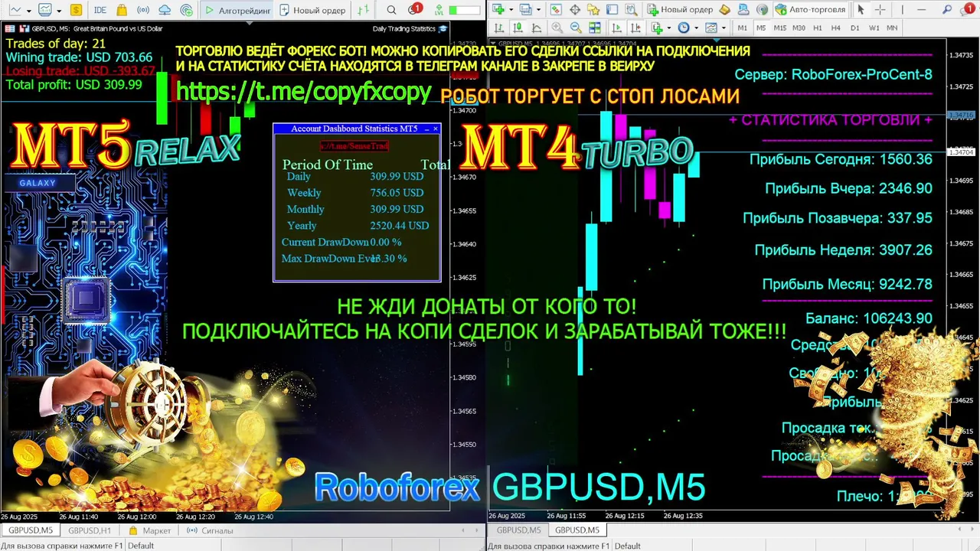The image size is (980, 551).
Task: Click the green connection status bar in MT5
Action: click(x=465, y=10)
